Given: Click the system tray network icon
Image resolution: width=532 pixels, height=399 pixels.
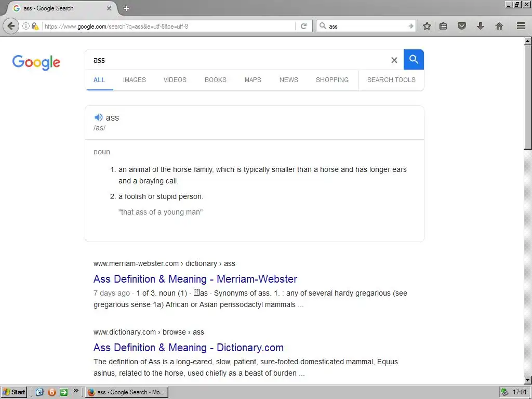Looking at the screenshot, I should pyautogui.click(x=505, y=392).
